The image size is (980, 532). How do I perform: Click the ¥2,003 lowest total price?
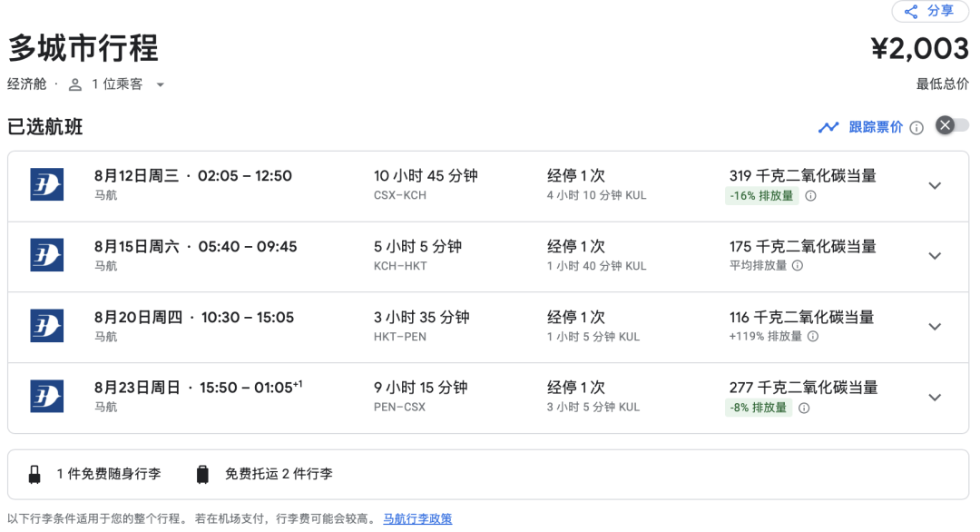click(x=919, y=48)
